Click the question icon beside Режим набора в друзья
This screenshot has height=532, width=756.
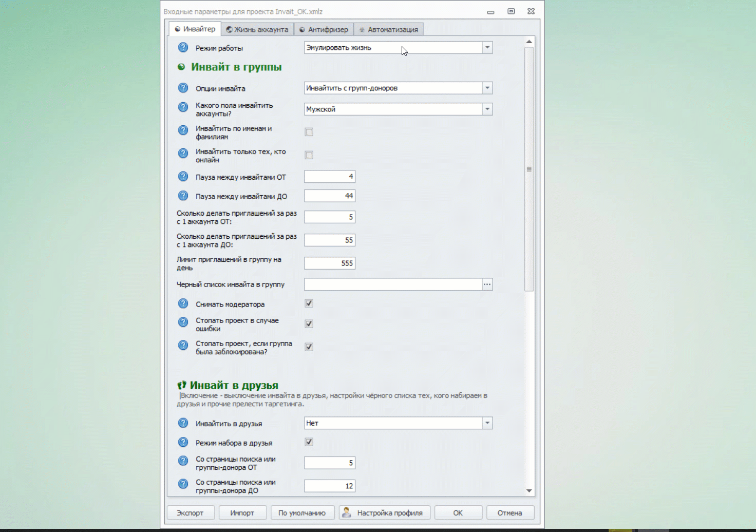click(x=183, y=442)
